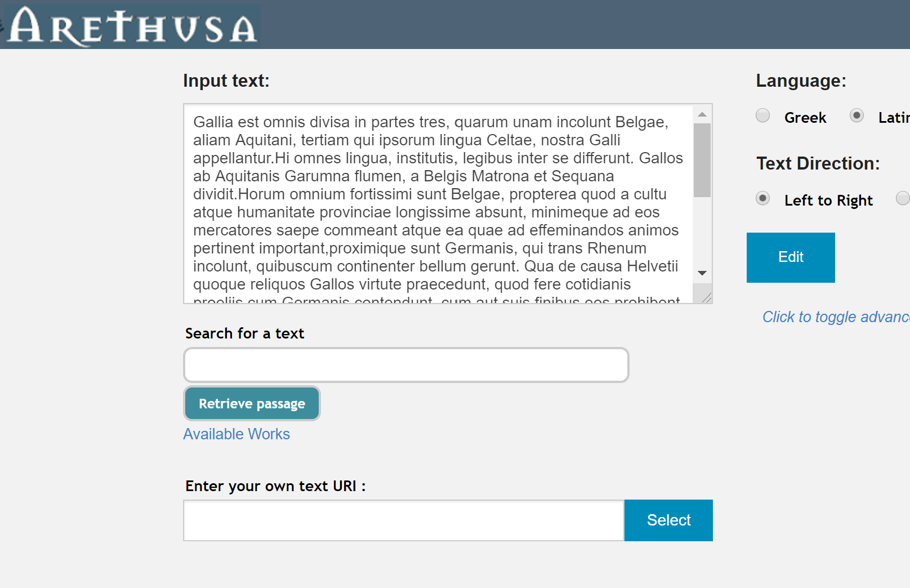Click inside the Input text area
The width and height of the screenshot is (910, 588).
point(438,204)
